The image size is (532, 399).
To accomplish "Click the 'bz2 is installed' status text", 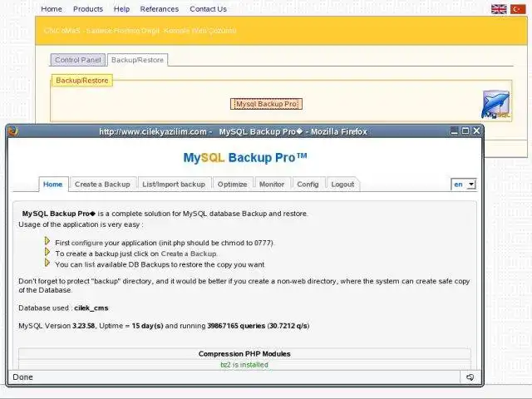I will pyautogui.click(x=244, y=365).
